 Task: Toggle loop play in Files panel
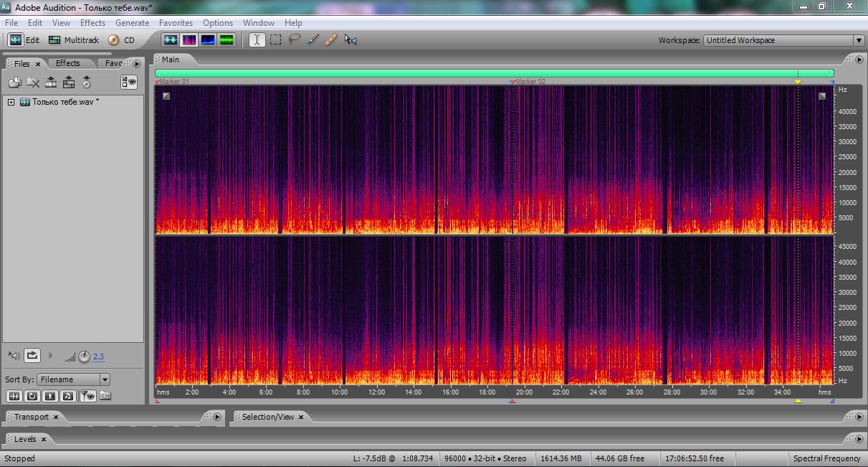32,355
